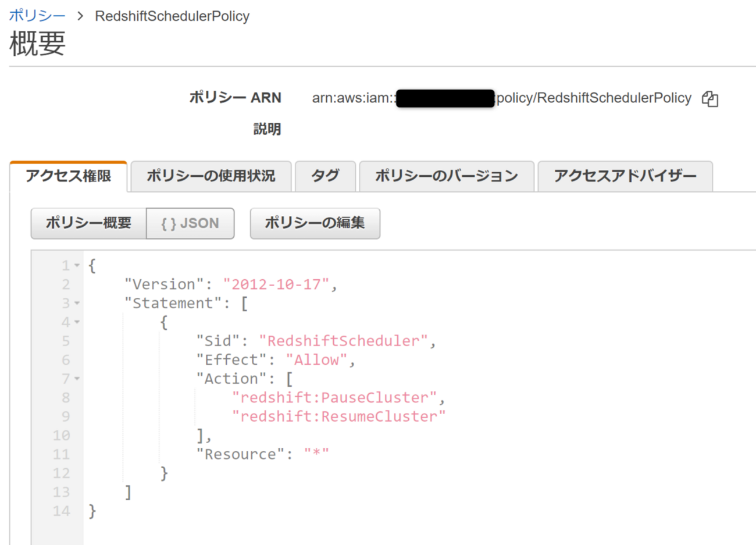Click line number 13 in the gutter
This screenshot has width=756, height=545.
(x=61, y=492)
